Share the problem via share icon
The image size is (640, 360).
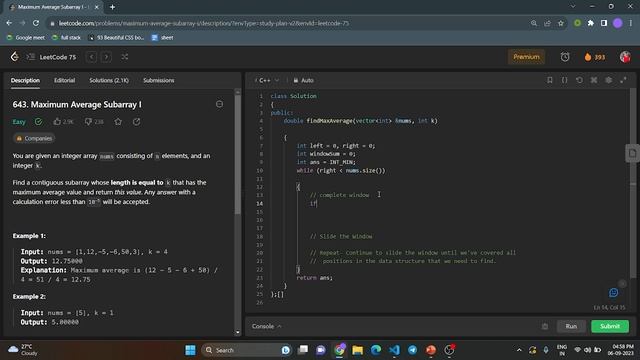[136, 122]
